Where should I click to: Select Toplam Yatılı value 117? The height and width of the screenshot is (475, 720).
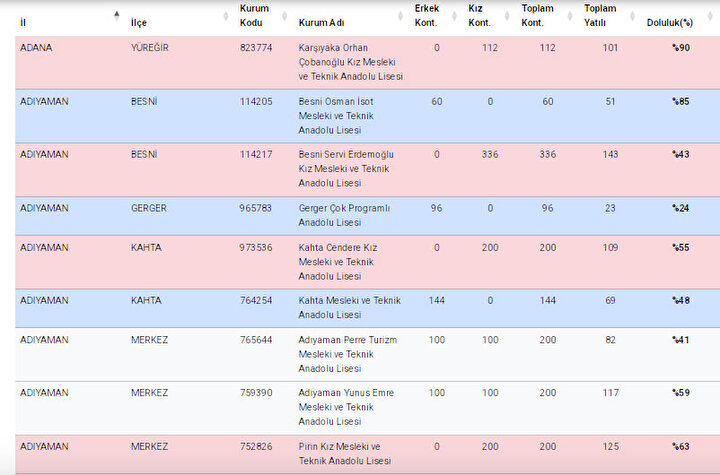tap(610, 393)
